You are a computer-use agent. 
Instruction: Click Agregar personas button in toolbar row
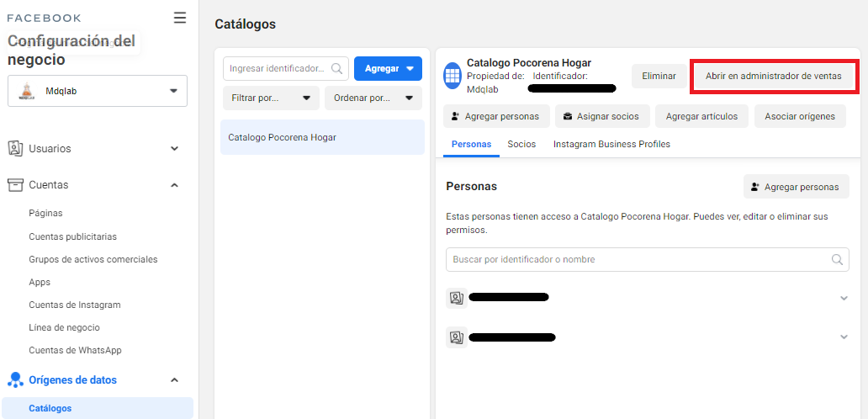click(496, 116)
